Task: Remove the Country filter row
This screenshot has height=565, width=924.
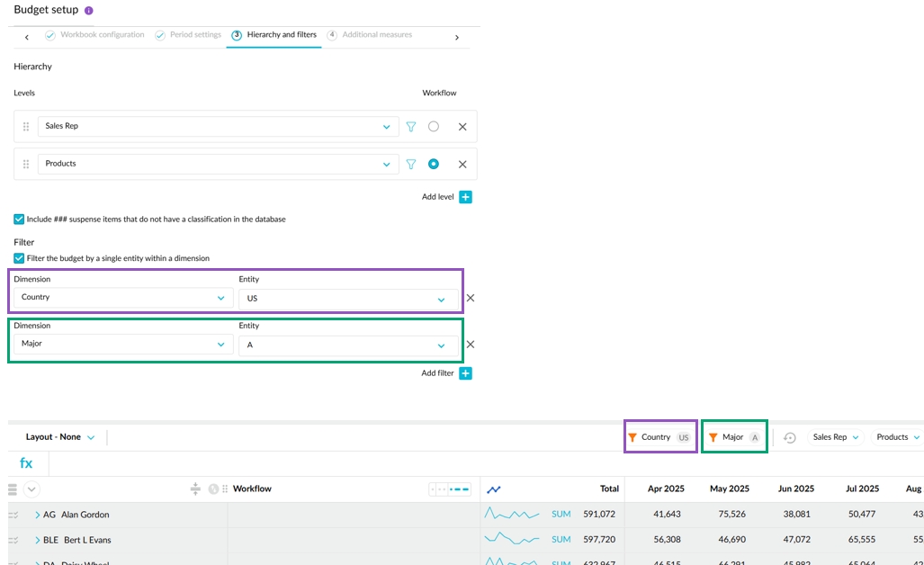Action: pyautogui.click(x=470, y=298)
